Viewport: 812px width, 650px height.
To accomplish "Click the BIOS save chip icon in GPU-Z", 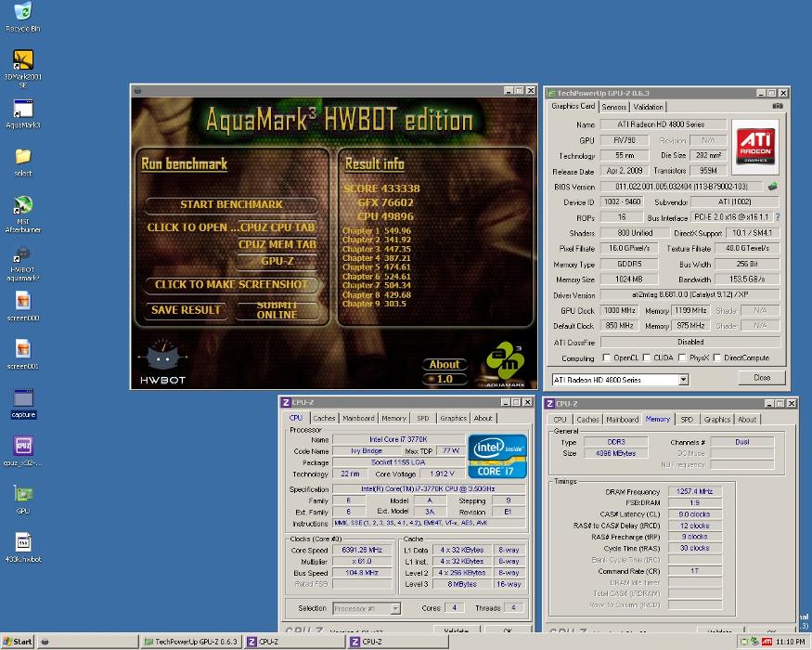I will coord(773,186).
